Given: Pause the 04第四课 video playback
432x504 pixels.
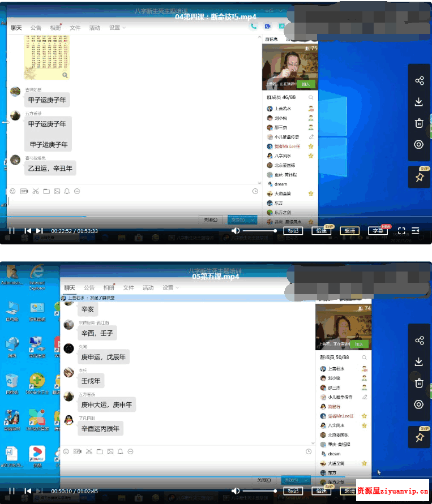Looking at the screenshot, I should [12, 231].
